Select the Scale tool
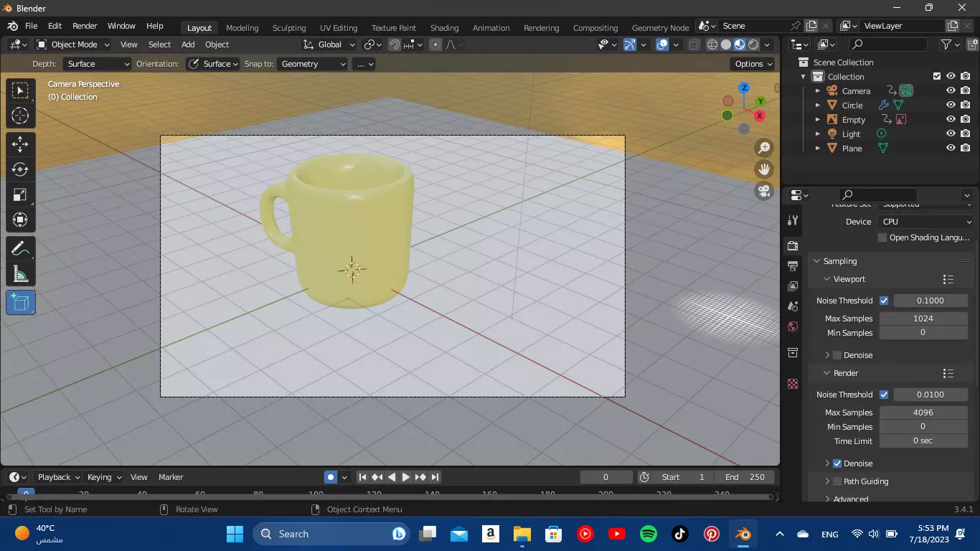The height and width of the screenshot is (551, 980). [x=20, y=194]
